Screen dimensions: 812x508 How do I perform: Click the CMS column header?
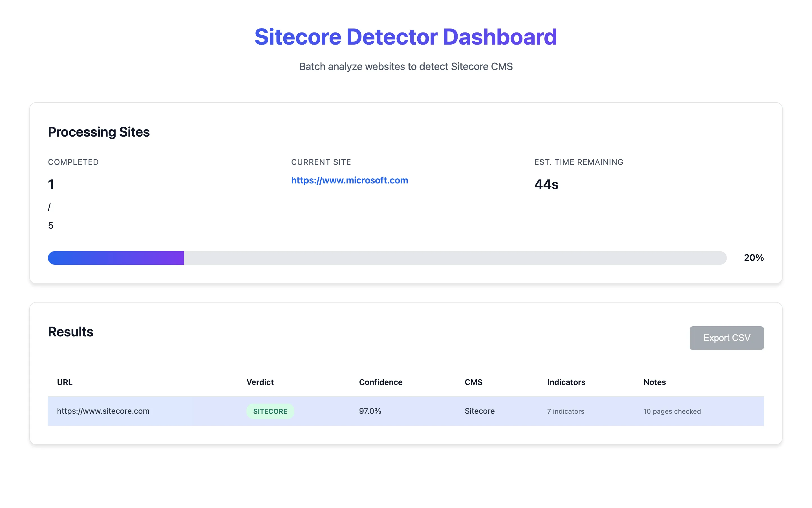point(473,382)
